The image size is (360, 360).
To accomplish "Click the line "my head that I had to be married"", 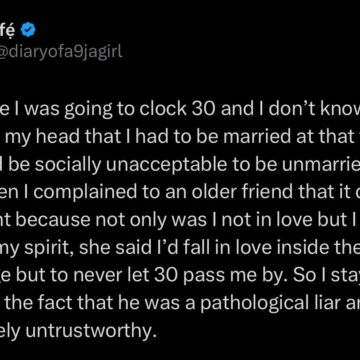I will (180, 138).
